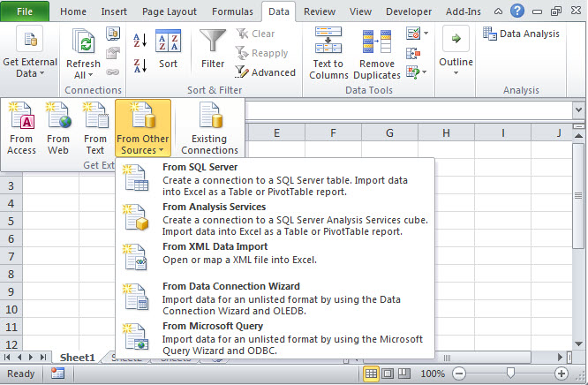Switch to the Insert tab
The width and height of the screenshot is (588, 385).
point(114,11)
